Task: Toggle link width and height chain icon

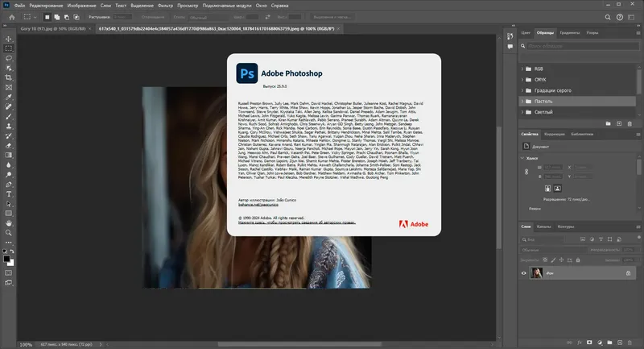Action: point(526,172)
